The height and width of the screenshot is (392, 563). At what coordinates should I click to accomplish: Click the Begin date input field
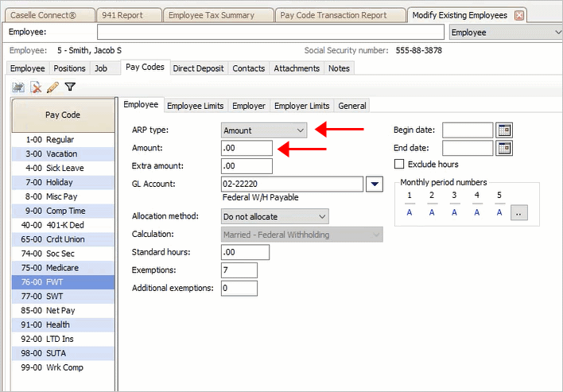468,130
